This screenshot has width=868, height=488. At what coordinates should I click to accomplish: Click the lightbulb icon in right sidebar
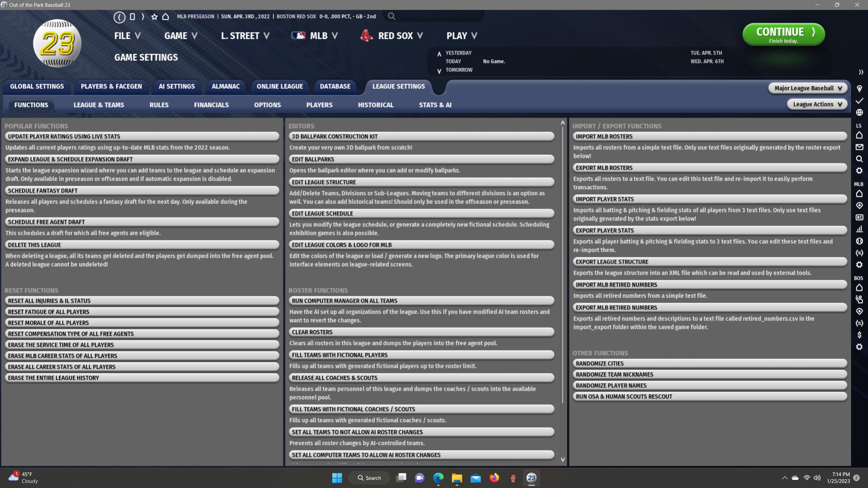tap(859, 89)
